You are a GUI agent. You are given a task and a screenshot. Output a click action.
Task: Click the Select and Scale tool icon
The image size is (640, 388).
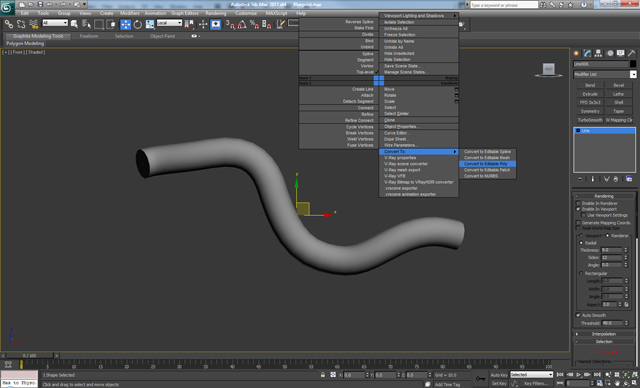tap(150, 24)
